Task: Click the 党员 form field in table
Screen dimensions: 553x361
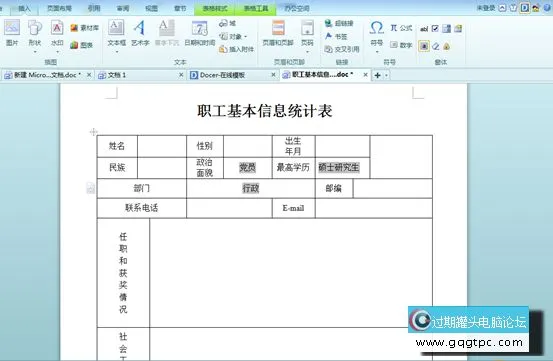Action: (x=248, y=167)
